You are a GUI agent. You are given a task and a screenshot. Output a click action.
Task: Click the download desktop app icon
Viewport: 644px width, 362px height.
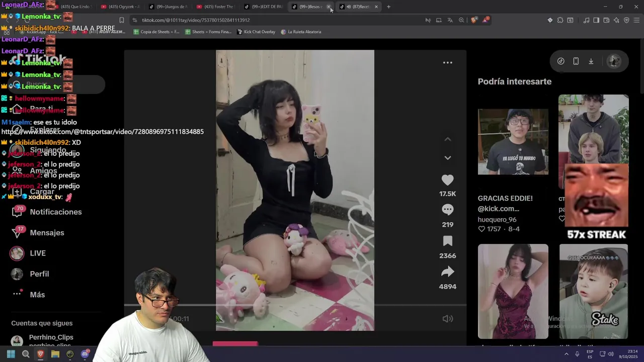point(591,61)
